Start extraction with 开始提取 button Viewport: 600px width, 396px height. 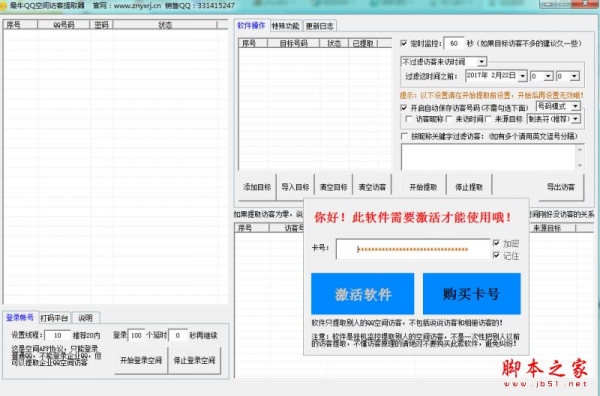click(423, 187)
